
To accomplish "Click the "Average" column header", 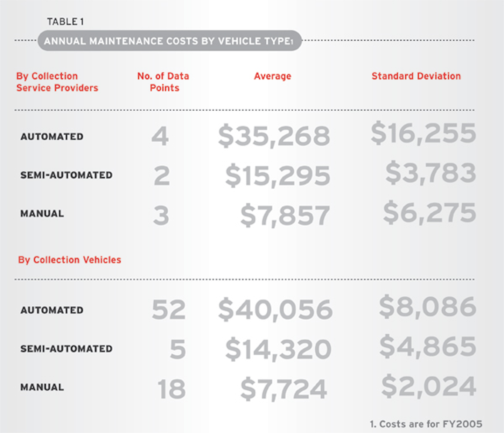I will (x=273, y=76).
